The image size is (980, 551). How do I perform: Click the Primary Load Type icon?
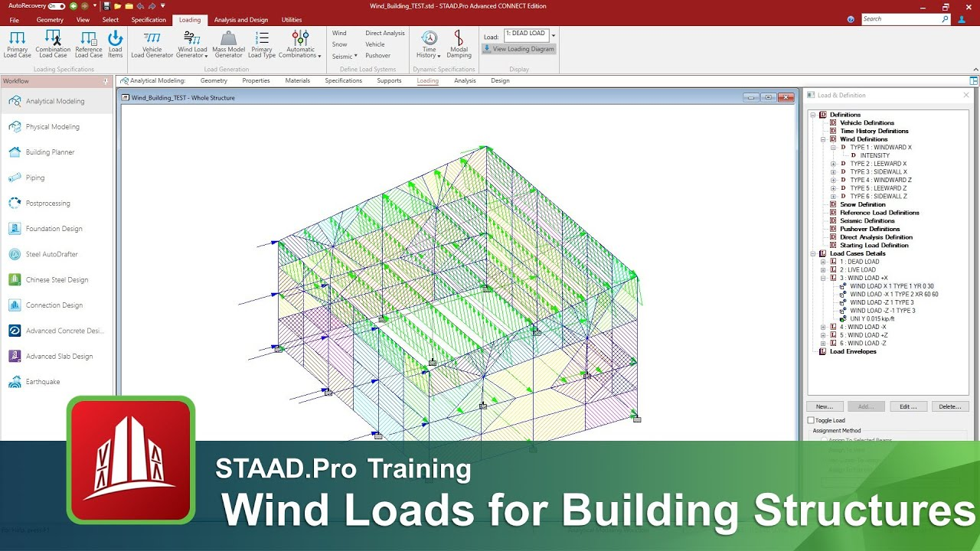(x=262, y=44)
